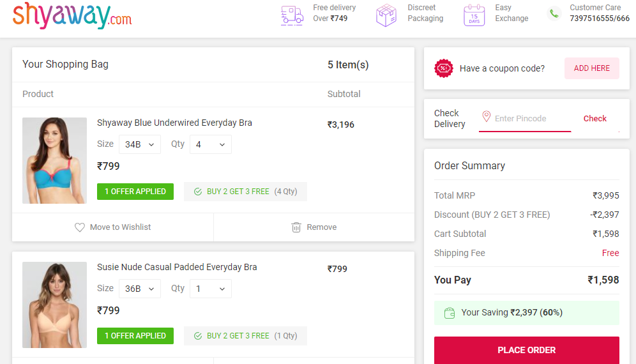Screen dimensions: 636x364
Task: Click the 5 Item(s) count
Action: coord(348,65)
